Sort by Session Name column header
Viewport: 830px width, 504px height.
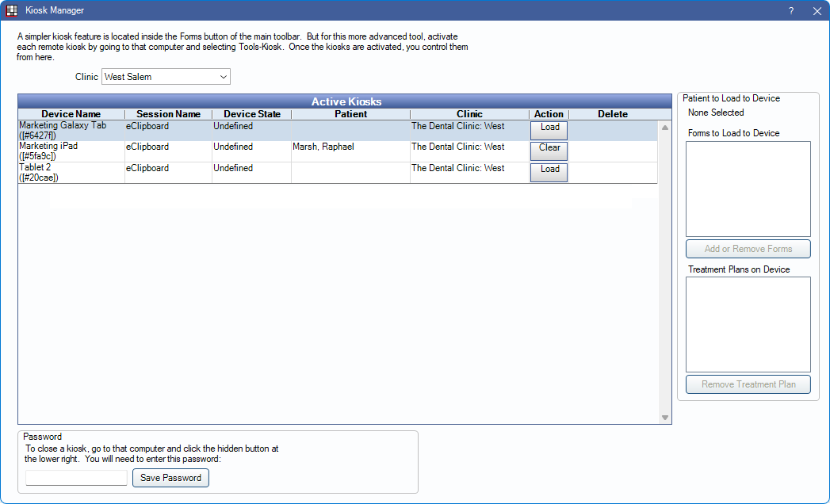pos(168,114)
